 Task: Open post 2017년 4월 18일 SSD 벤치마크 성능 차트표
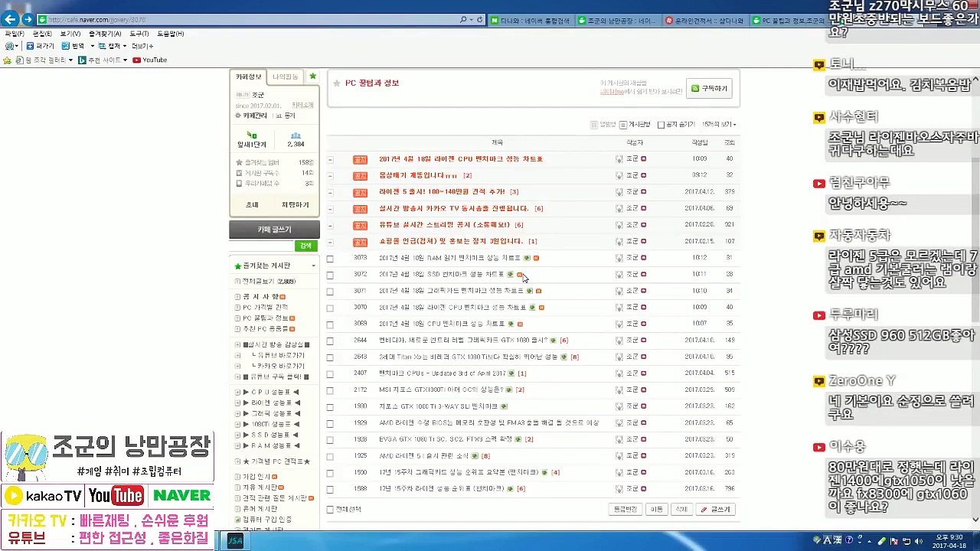(x=441, y=274)
